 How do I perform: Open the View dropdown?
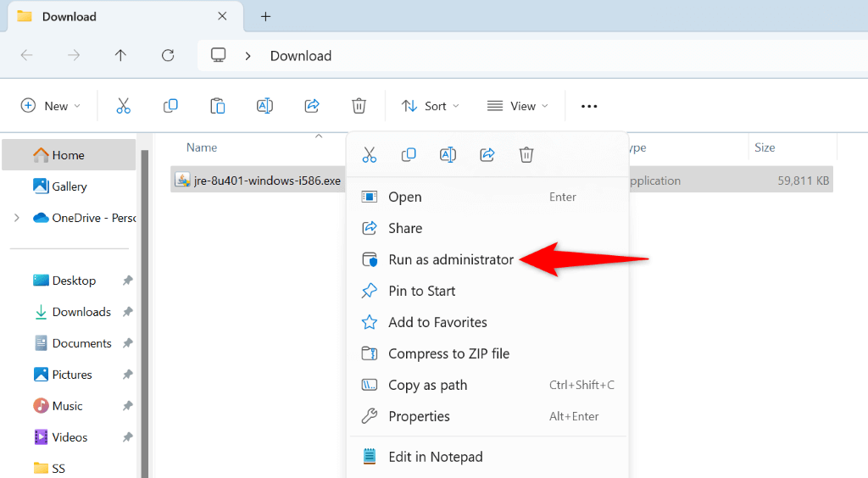coord(517,106)
